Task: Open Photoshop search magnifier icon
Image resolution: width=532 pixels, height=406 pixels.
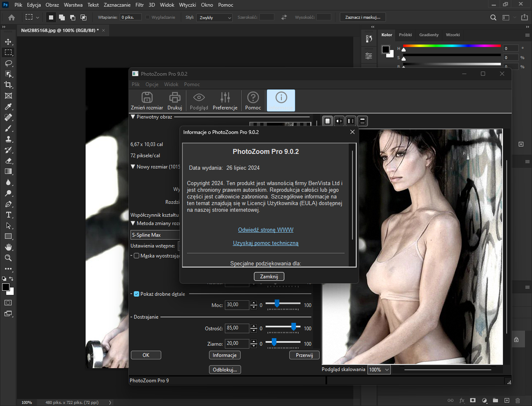Action: point(493,18)
